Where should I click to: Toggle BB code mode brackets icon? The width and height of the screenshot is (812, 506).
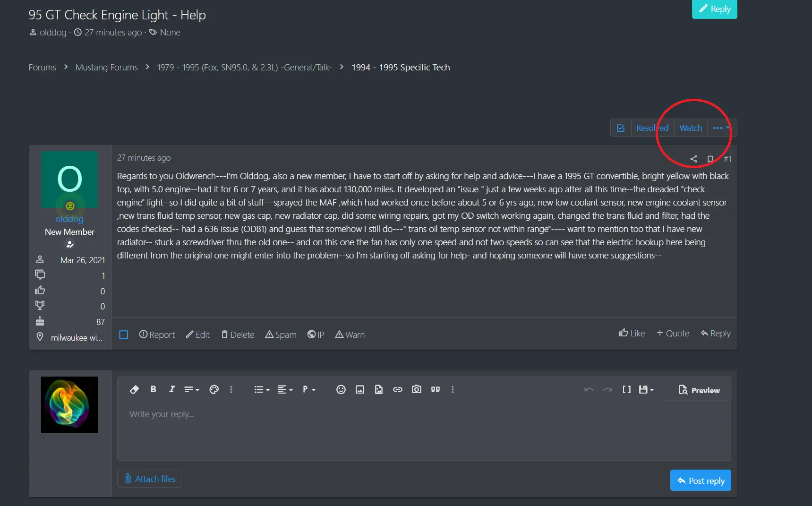[x=627, y=389]
